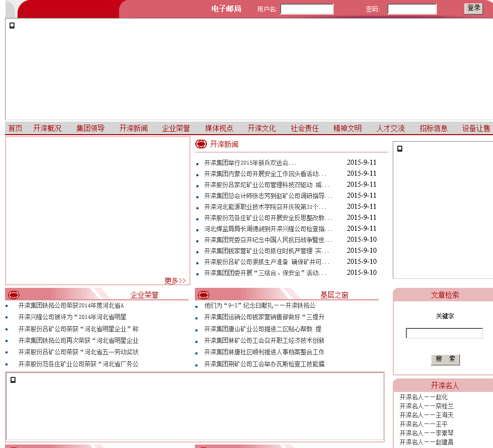Open 开滦股份吕矿公司荣获河北省五一劳动奖状
493x448 pixels.
pos(78,352)
